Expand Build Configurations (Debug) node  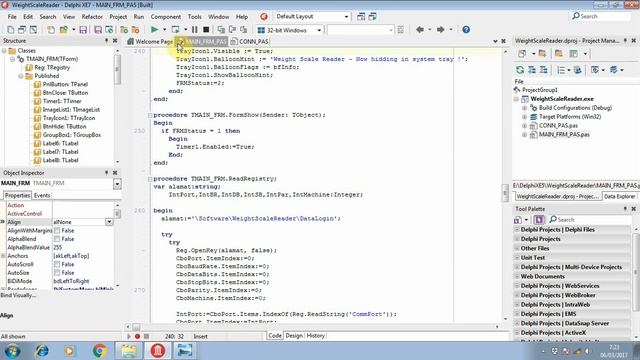point(525,108)
